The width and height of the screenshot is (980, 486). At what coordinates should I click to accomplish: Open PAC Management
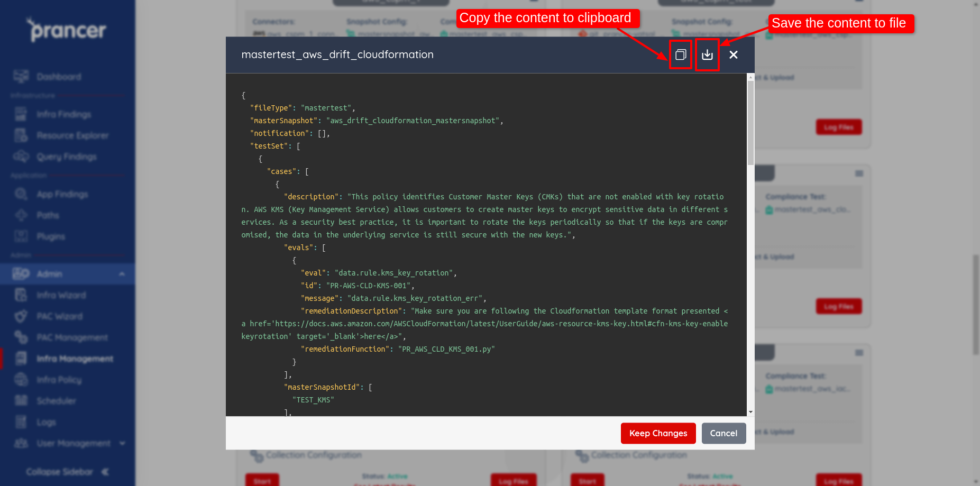point(72,337)
